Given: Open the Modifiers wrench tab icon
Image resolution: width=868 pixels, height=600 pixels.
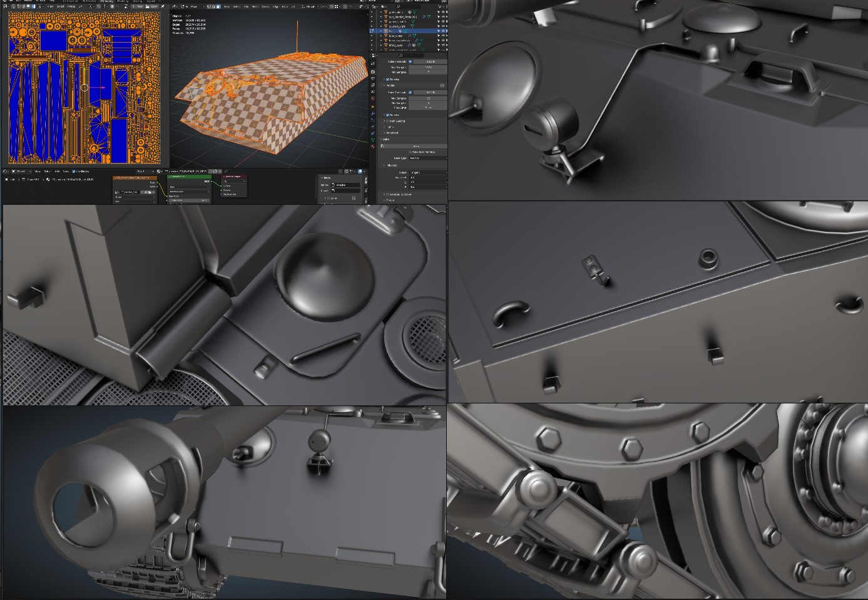Looking at the screenshot, I should click(x=373, y=113).
